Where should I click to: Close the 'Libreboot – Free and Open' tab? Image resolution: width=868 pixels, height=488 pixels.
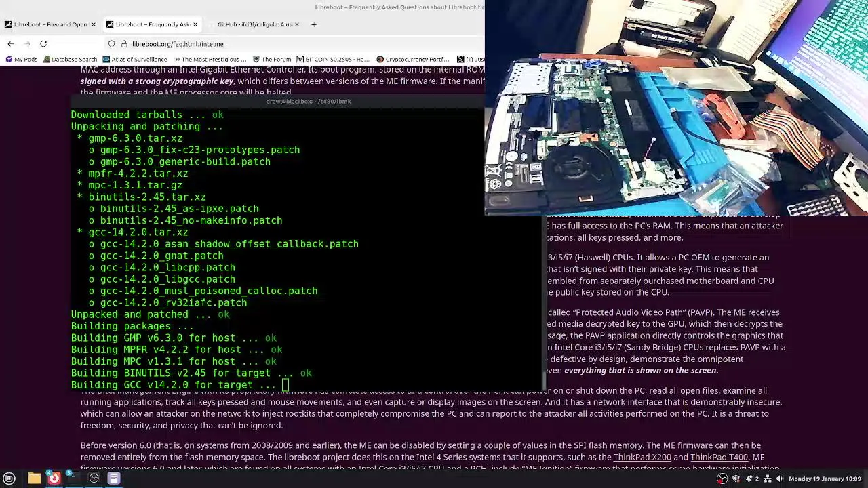tap(93, 24)
